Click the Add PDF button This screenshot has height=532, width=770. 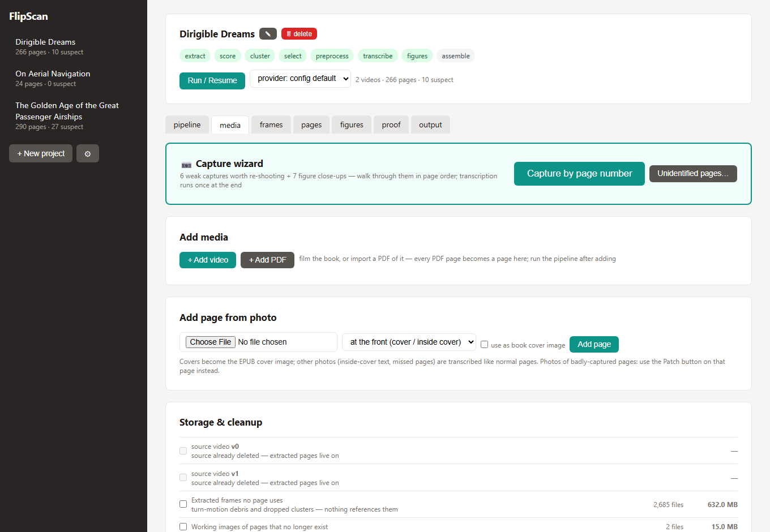pos(267,260)
